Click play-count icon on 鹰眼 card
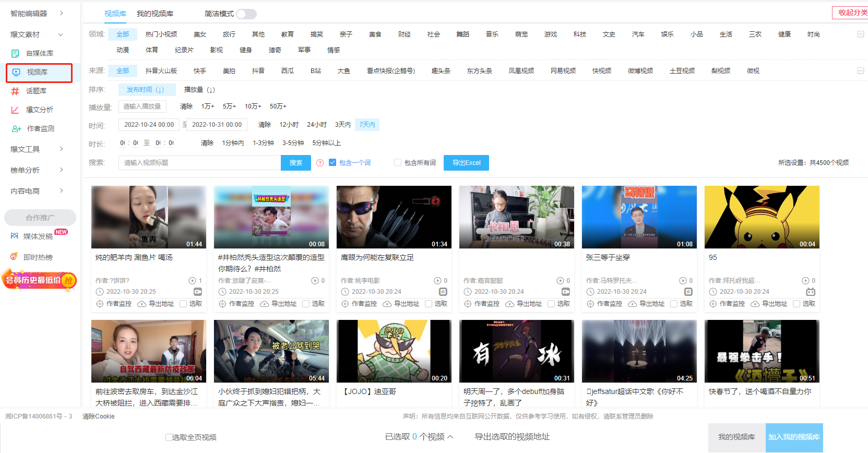This screenshot has width=868, height=453. (437, 281)
